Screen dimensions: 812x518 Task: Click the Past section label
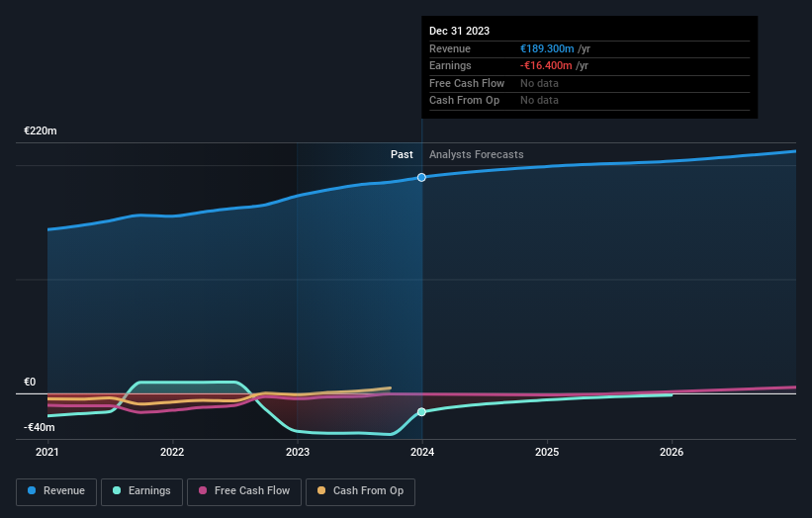point(402,154)
